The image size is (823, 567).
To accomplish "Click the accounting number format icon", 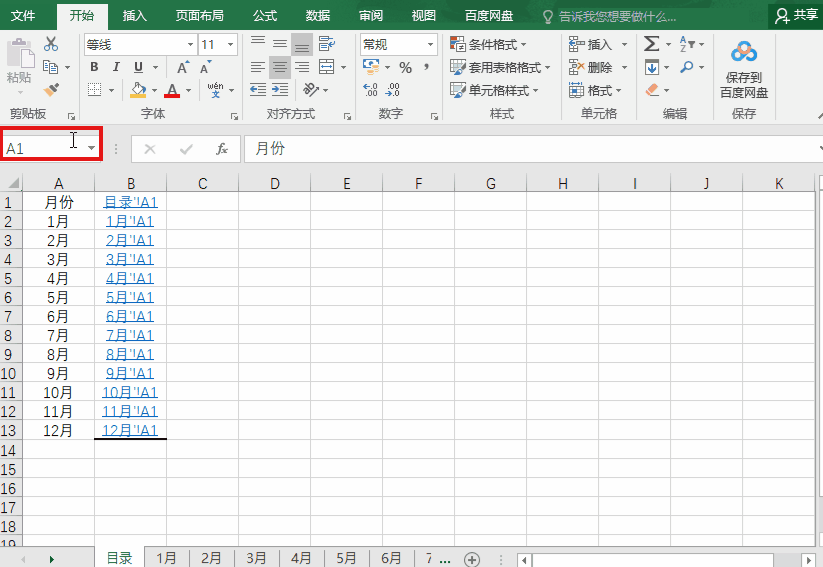I will pyautogui.click(x=371, y=67).
